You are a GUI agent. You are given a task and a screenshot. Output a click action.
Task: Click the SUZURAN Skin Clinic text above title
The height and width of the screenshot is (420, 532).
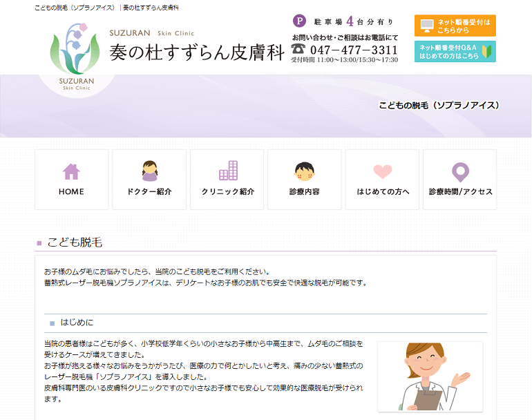pos(152,33)
